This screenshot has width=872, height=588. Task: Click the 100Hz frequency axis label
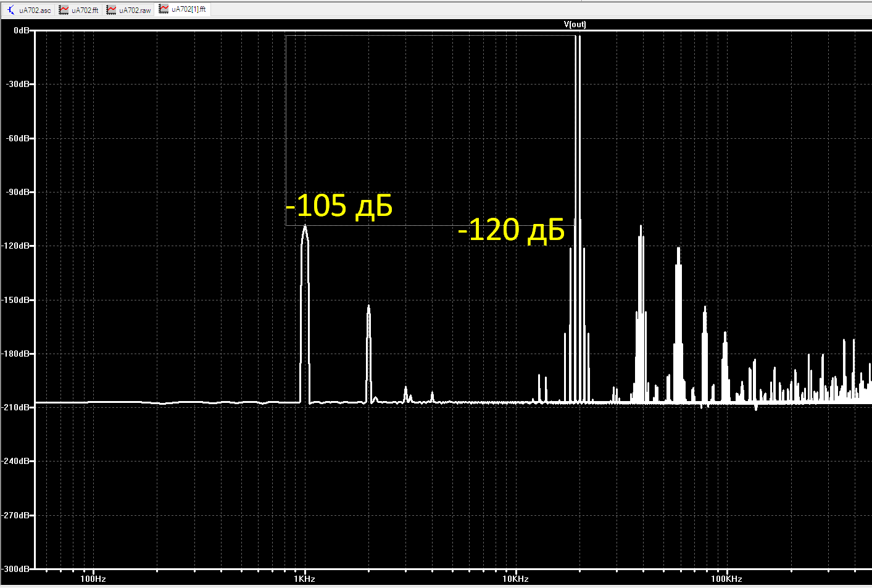click(x=93, y=579)
